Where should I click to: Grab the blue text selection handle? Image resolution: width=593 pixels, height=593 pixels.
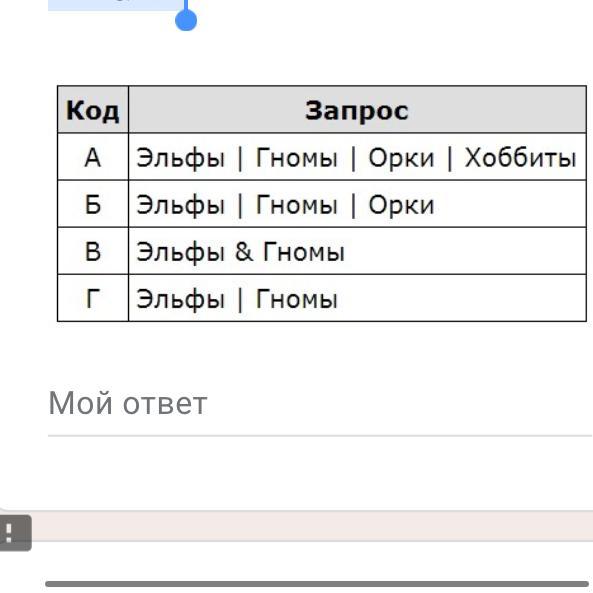click(186, 19)
